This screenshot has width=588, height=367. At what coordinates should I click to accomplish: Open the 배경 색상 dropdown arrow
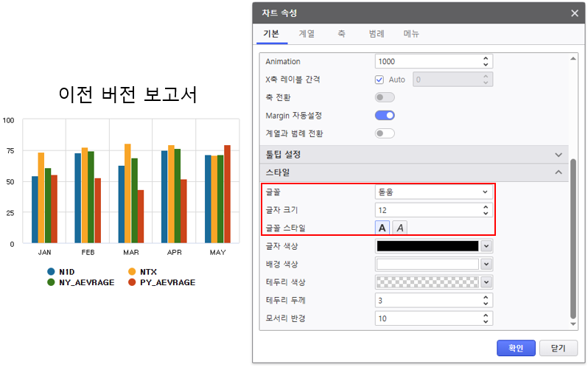click(486, 264)
